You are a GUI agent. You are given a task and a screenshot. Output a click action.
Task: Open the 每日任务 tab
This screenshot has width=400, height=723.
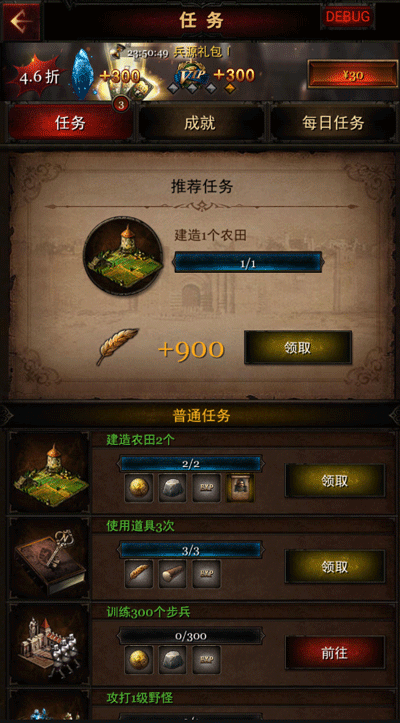click(333, 123)
